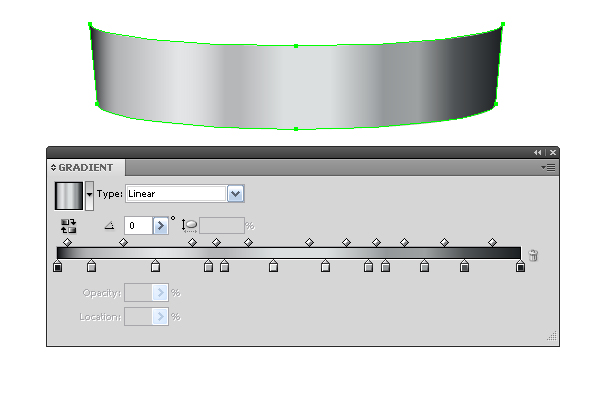This screenshot has width=600, height=393.
Task: Select the Gradient panel tab
Action: click(x=86, y=168)
